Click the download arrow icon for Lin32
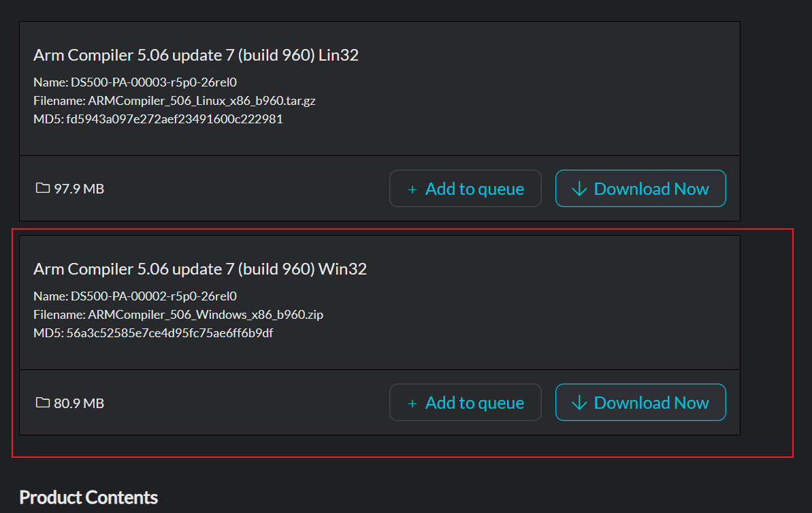 click(579, 189)
